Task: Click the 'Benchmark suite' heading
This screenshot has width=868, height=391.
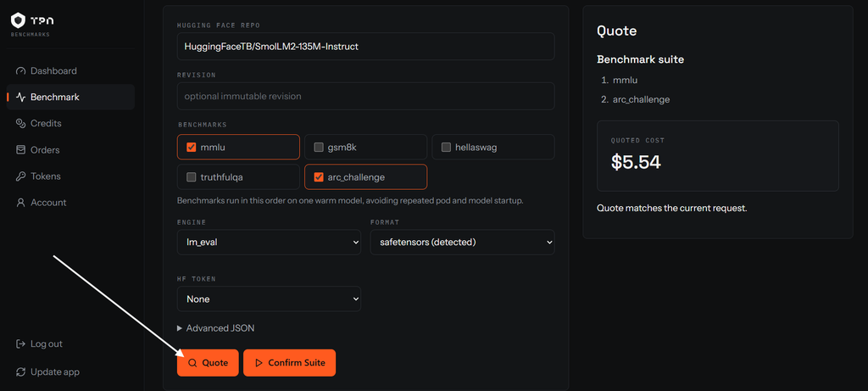Action: coord(641,59)
